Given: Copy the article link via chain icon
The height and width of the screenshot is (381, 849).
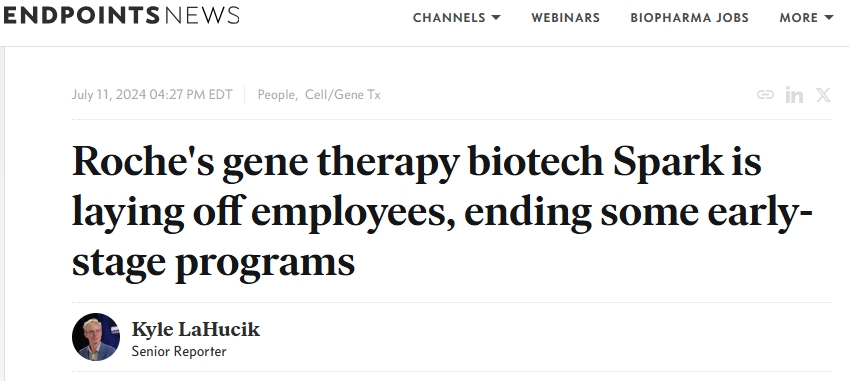Looking at the screenshot, I should [x=765, y=95].
